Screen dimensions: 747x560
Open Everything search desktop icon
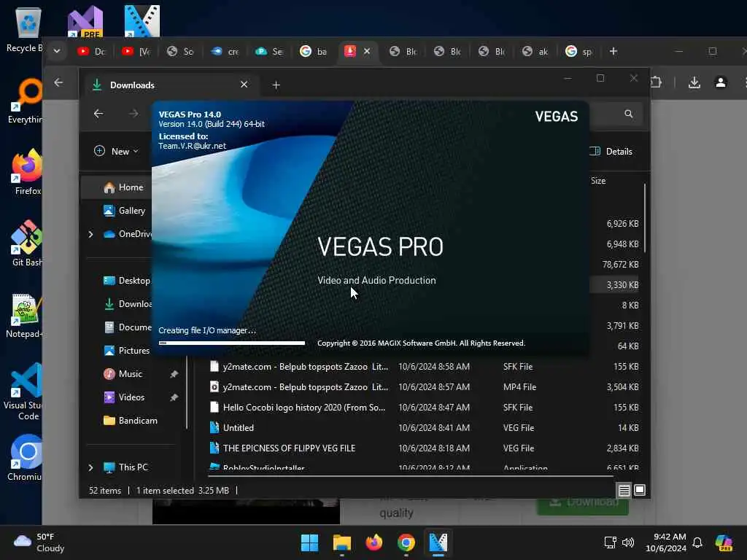point(26,101)
